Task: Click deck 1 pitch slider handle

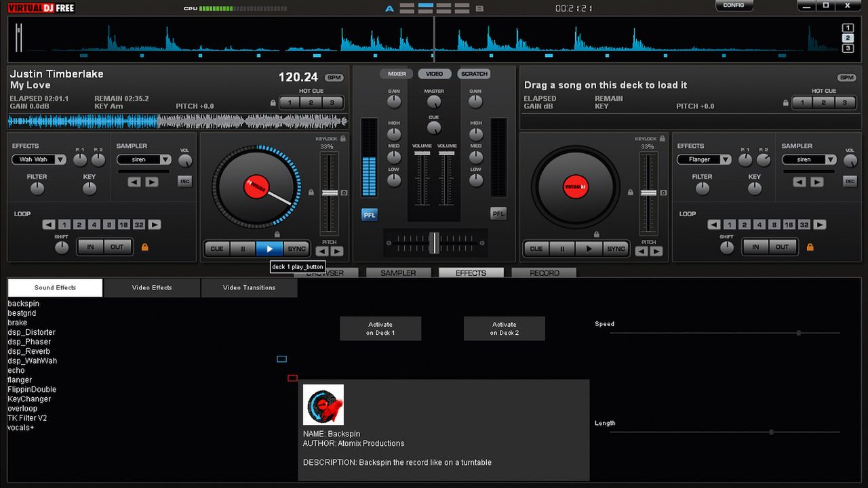Action: point(330,193)
